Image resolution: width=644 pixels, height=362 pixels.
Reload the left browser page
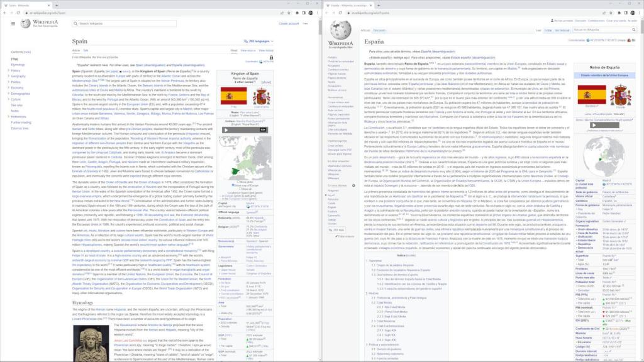coord(18,13)
